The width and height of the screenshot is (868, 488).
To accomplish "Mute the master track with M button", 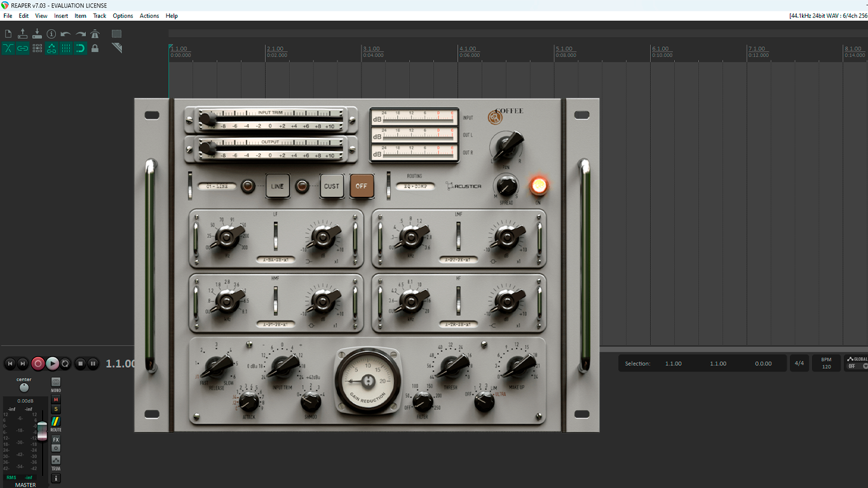I will click(x=56, y=400).
